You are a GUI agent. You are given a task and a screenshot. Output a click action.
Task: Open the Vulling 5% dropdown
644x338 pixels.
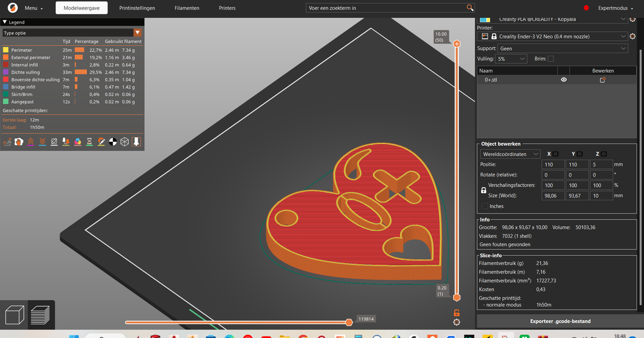pyautogui.click(x=511, y=58)
